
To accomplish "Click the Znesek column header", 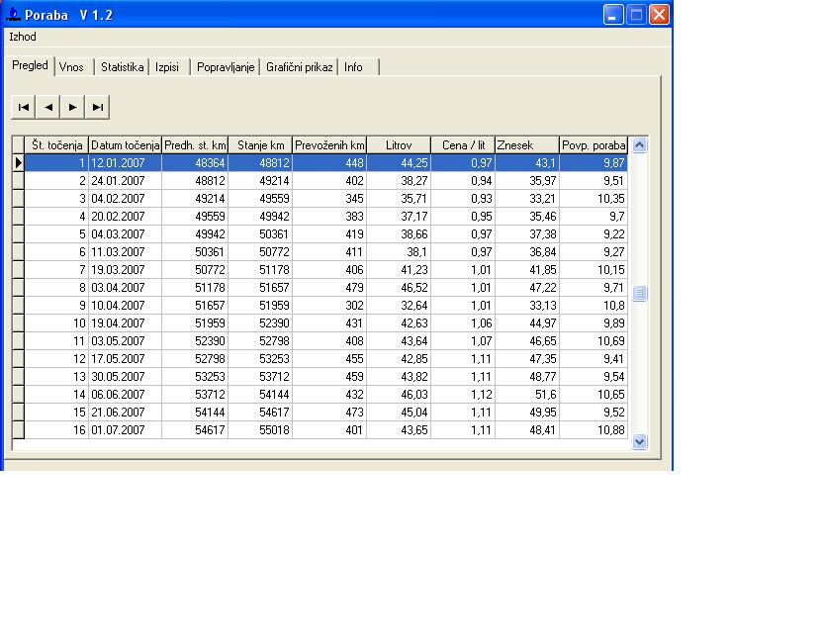I will [527, 145].
